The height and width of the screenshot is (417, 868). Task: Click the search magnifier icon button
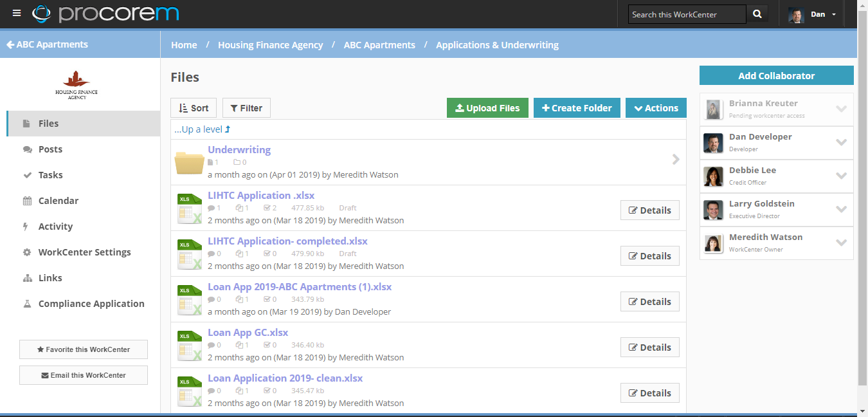[757, 14]
